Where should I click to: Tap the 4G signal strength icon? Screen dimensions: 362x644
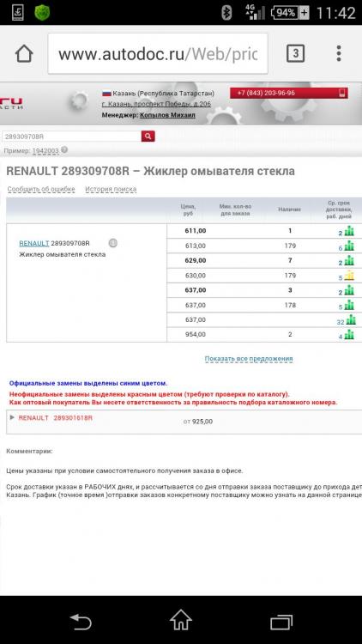coord(255,12)
